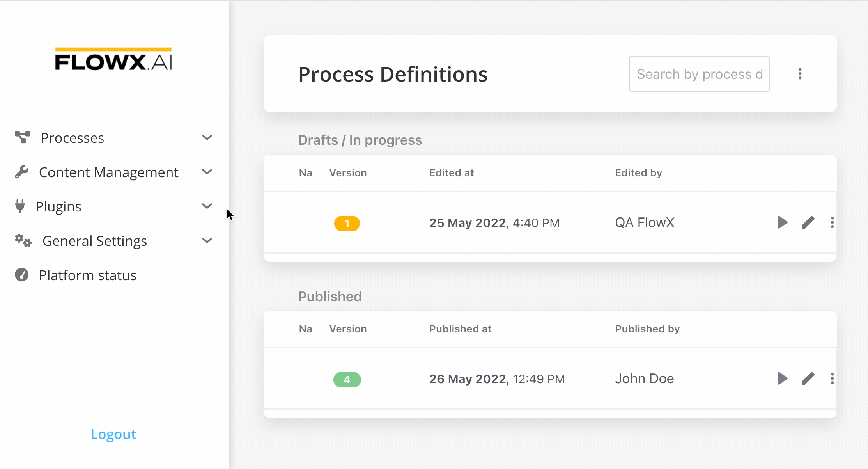Click the play icon in the draft row
The height and width of the screenshot is (469, 868).
coord(782,222)
